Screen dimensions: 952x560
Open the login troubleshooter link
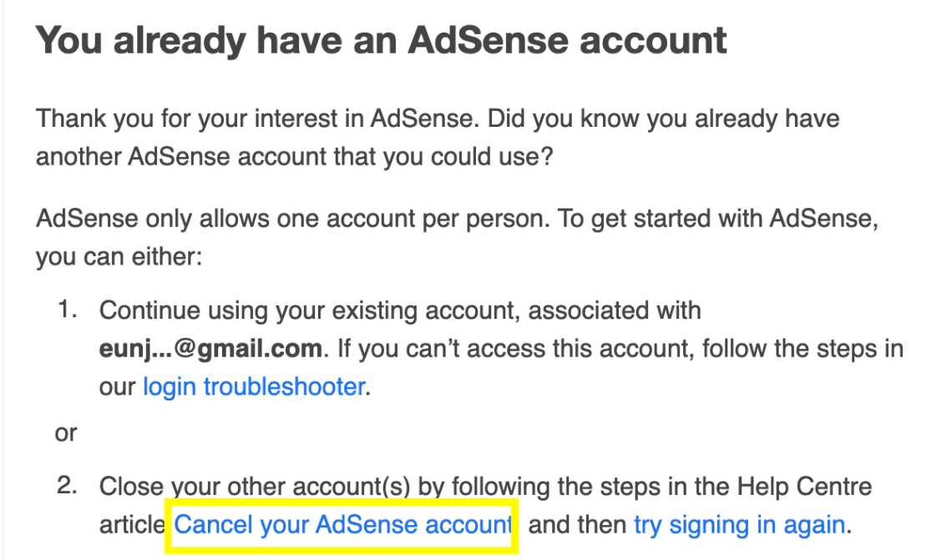tap(254, 387)
